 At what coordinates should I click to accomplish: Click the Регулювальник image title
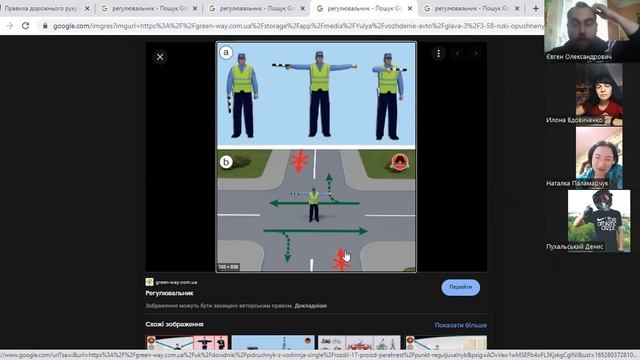pyautogui.click(x=169, y=293)
